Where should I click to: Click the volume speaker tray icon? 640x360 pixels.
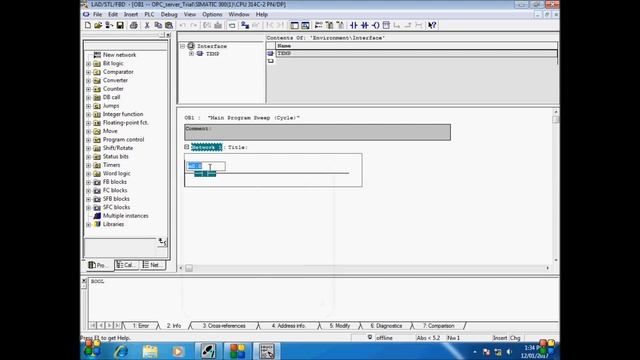click(509, 351)
